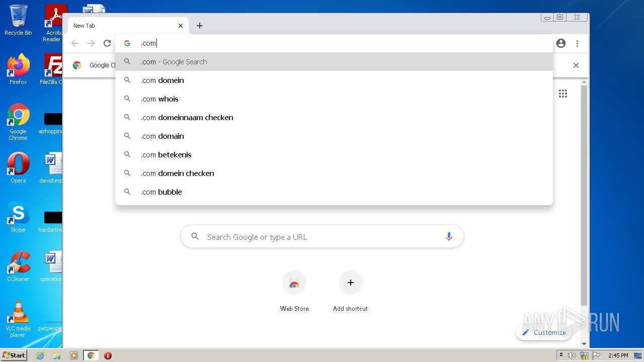Show hidden tray icons arrow
This screenshot has width=644, height=362.
(x=561, y=355)
